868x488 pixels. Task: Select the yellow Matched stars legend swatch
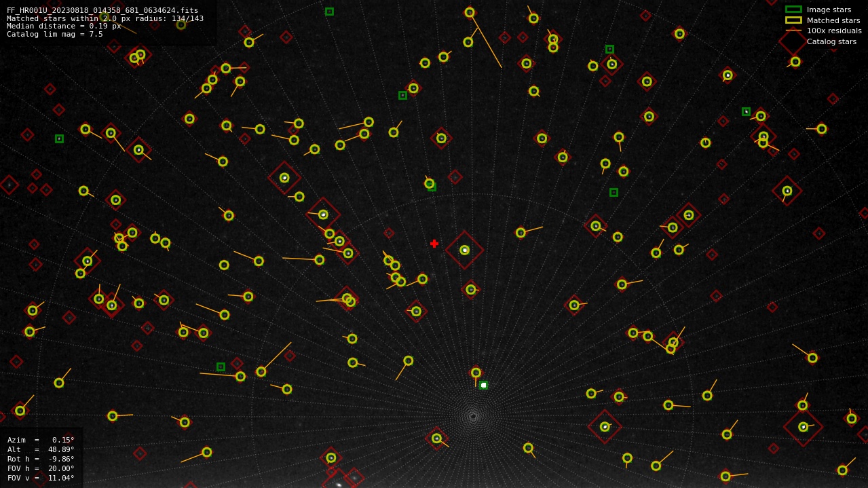tap(793, 20)
